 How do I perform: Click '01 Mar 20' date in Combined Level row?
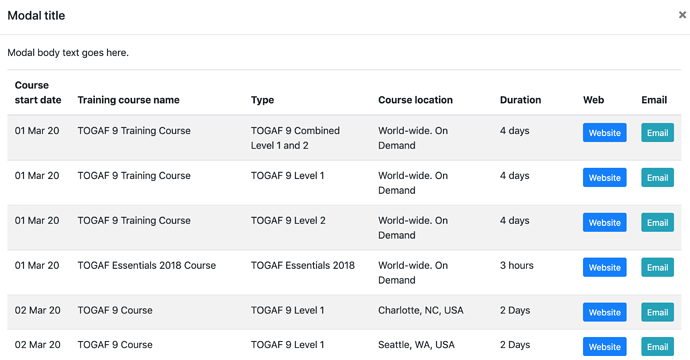click(37, 131)
